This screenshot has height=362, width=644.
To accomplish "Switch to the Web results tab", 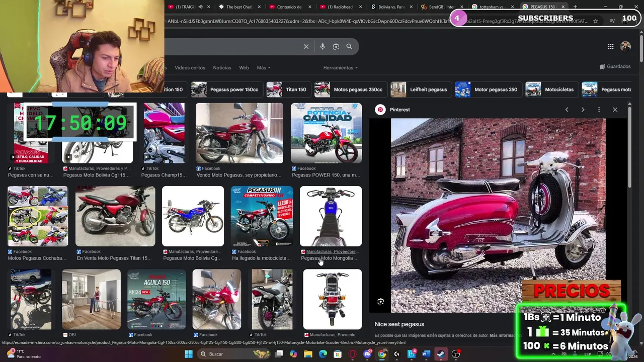I will pos(244,68).
